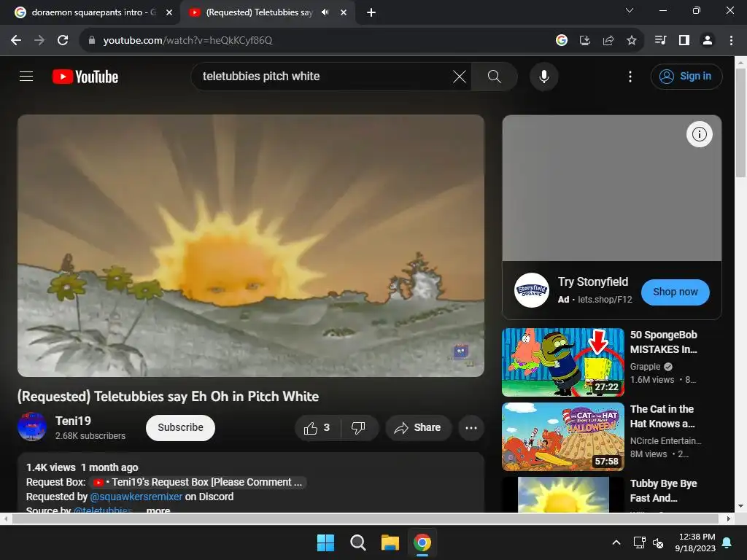Viewport: 747px width, 560px height.
Task: Click the Share button under video
Action: coord(418,427)
